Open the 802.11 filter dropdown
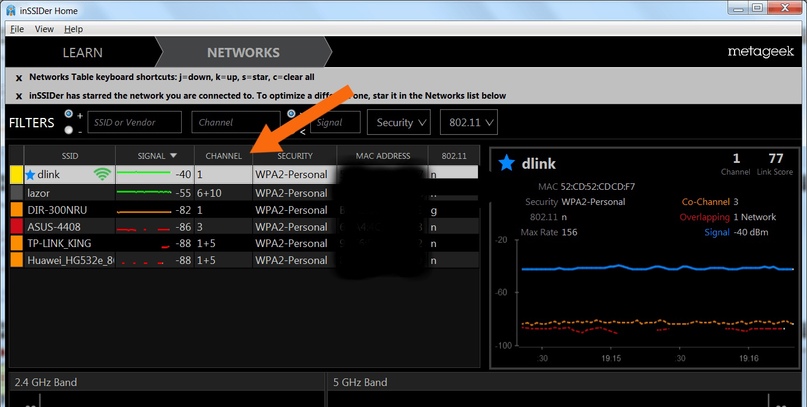Viewport: 807px width, 407px height. click(x=469, y=122)
